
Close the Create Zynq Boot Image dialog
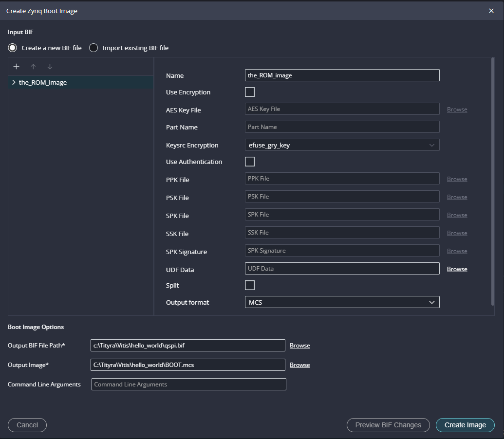pos(491,11)
